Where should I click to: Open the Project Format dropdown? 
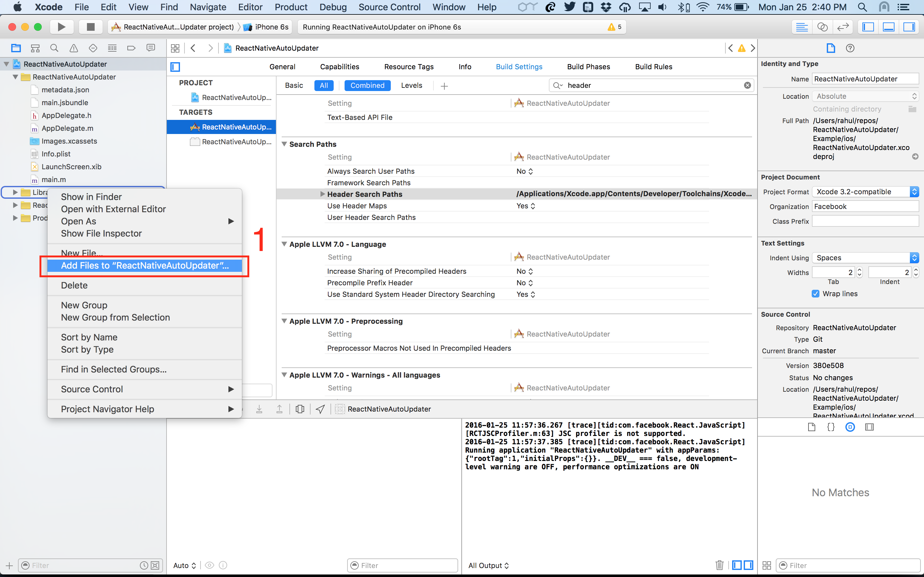[865, 192]
